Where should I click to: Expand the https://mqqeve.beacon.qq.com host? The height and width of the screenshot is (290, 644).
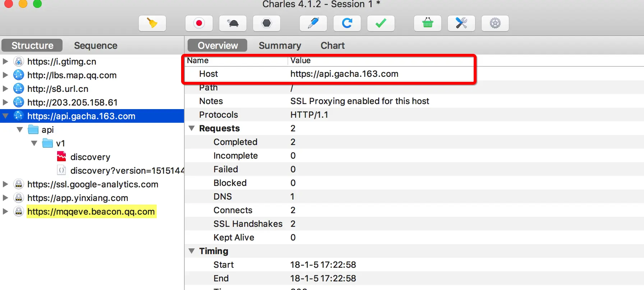tap(5, 211)
